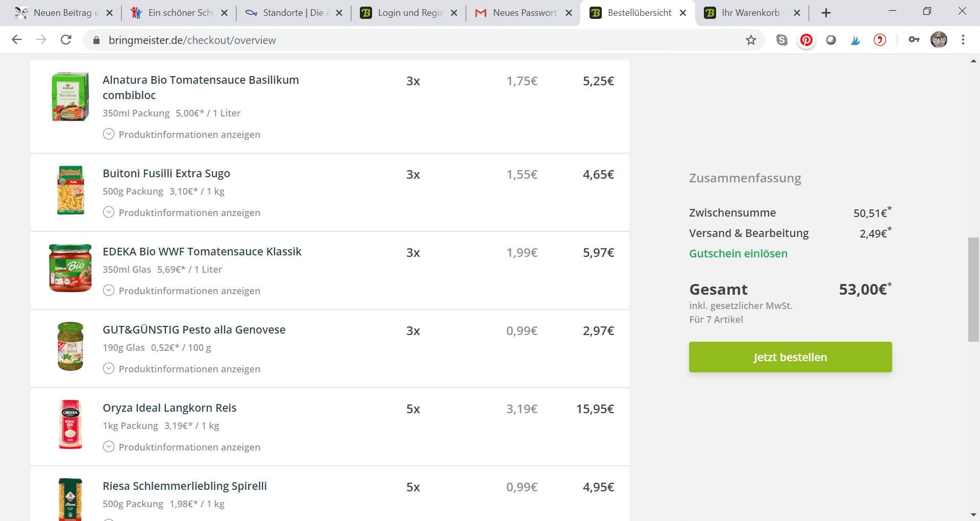The image size is (980, 521).
Task: Go back to the previous page
Action: 17,40
